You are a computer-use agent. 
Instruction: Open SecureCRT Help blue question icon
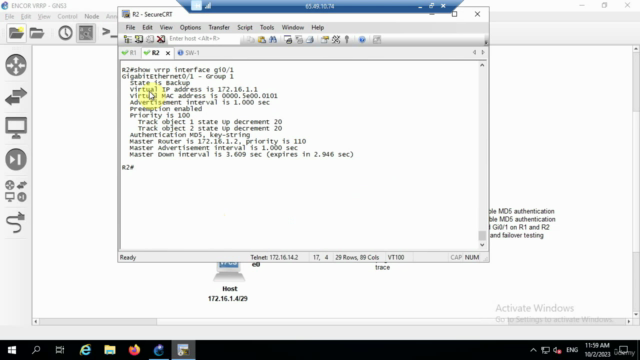point(362,39)
